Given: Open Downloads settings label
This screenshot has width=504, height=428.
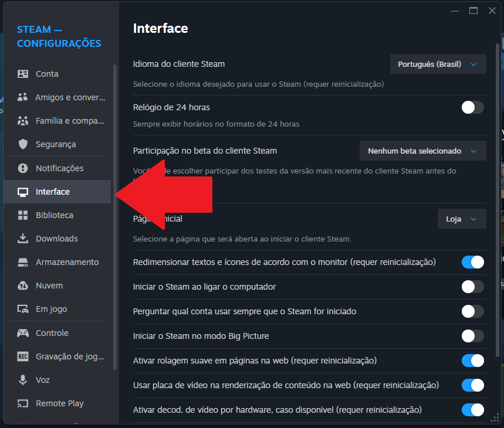Looking at the screenshot, I should [56, 239].
